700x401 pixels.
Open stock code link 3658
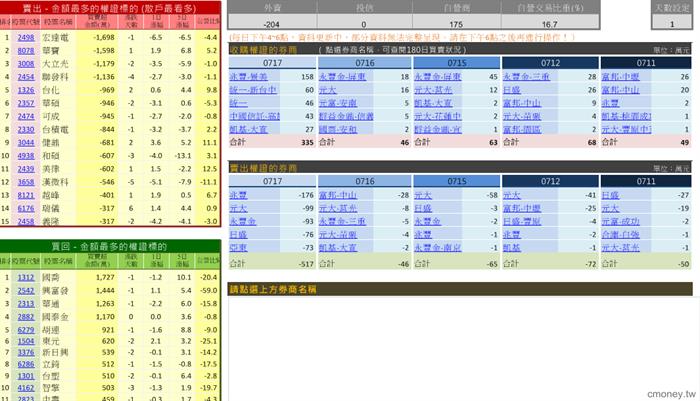click(26, 182)
